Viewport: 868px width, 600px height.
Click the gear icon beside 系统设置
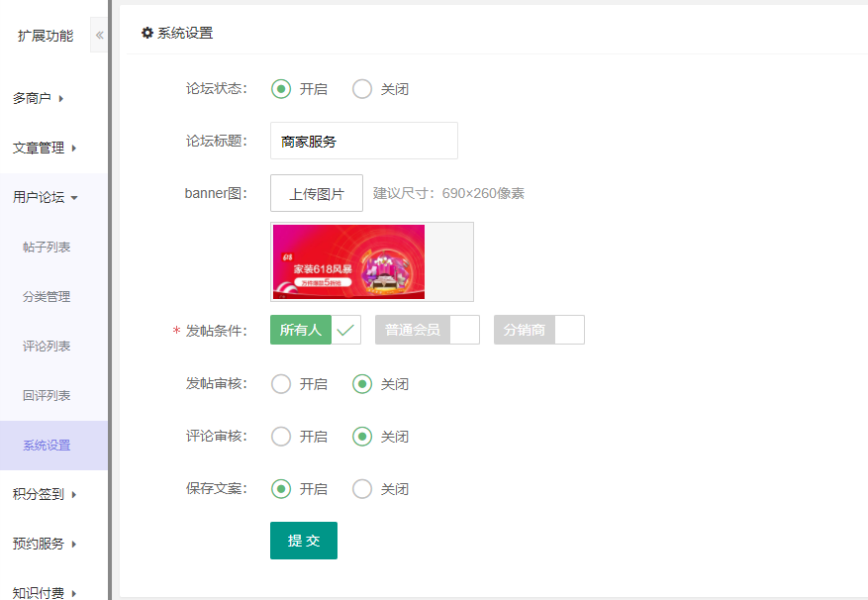[x=147, y=33]
